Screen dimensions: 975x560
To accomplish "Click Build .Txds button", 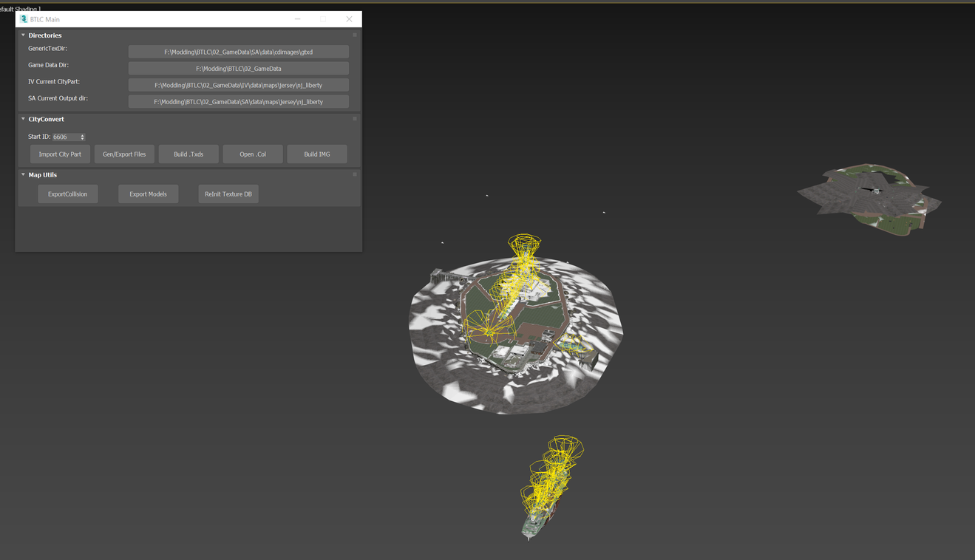I will tap(188, 154).
